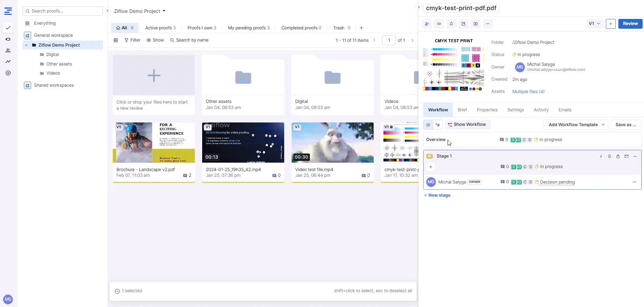644x307 pixels.
Task: Click the Stage 1 lightning bolt icon
Action: pos(601,157)
